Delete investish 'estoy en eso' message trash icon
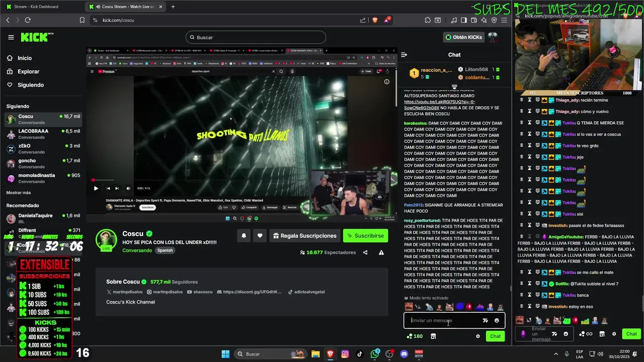 (521, 306)
